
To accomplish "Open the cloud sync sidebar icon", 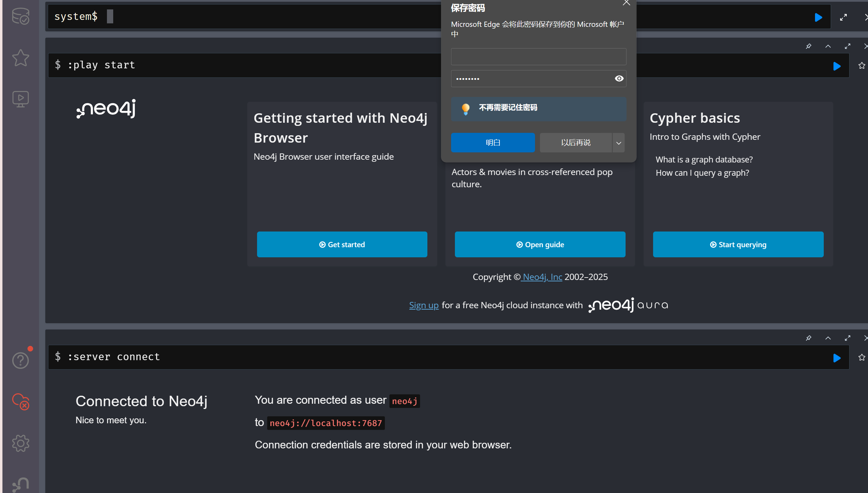I will (x=21, y=401).
